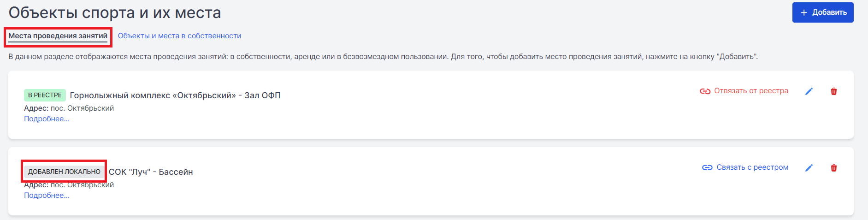This screenshot has width=868, height=220.
Task: Click the blue Добавить button
Action: tap(823, 12)
